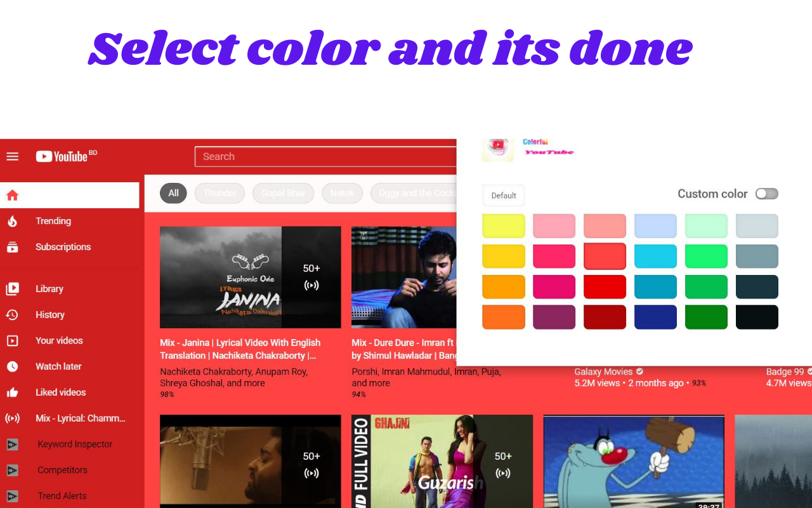Screen dimensions: 812x508
Task: Select the magenta swatch
Action: (x=554, y=287)
